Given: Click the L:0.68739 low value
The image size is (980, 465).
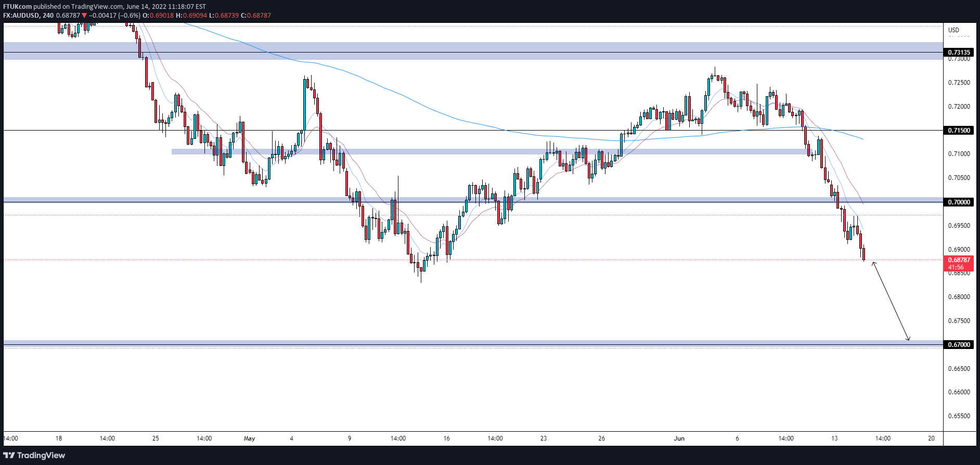Looking at the screenshot, I should click(224, 15).
